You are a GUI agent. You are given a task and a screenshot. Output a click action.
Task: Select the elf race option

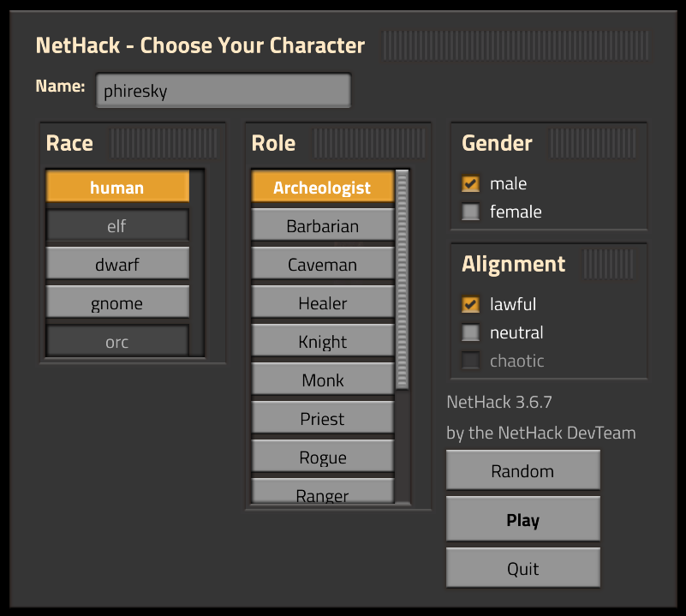pos(117,225)
